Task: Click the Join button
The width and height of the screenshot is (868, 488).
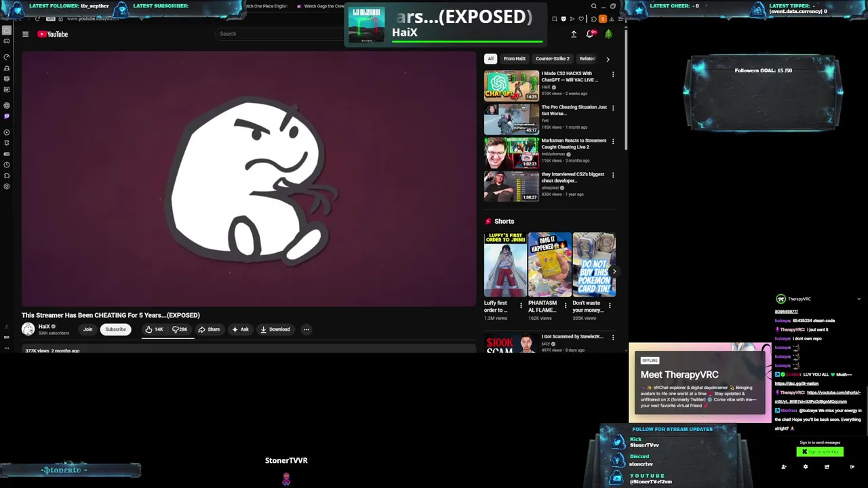Action: 87,329
